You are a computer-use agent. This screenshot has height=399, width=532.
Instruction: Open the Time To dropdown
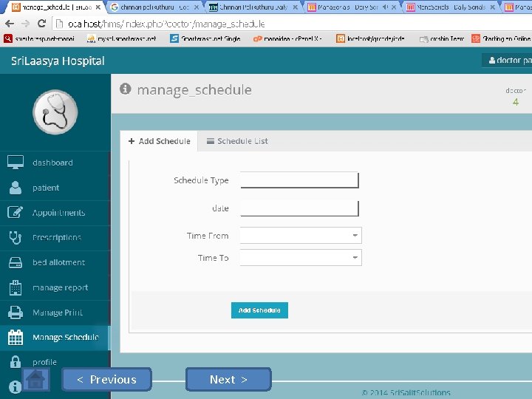(301, 258)
